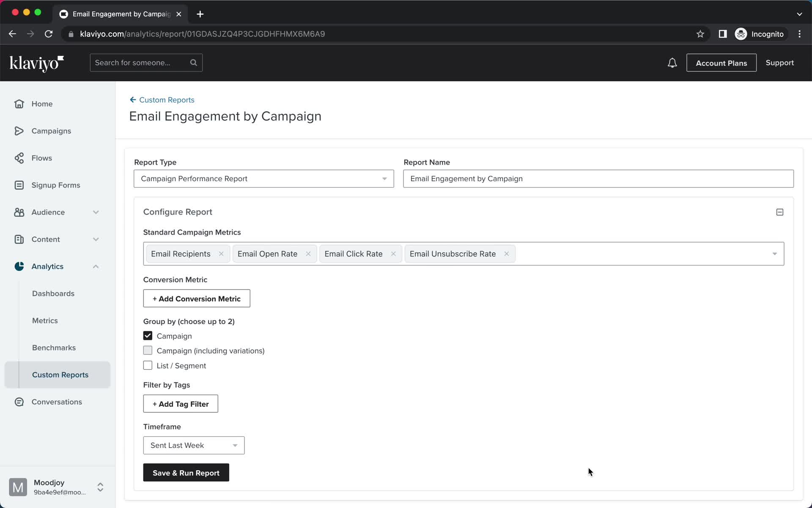Viewport: 812px width, 508px height.
Task: Open Dashboards under Analytics
Action: pyautogui.click(x=53, y=293)
